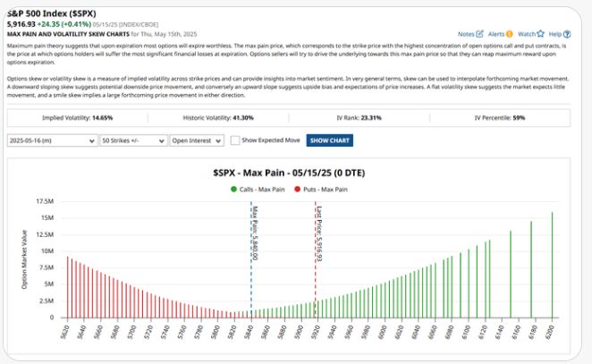
Task: Toggle Calls - Max Pain legend series
Action: pos(261,189)
